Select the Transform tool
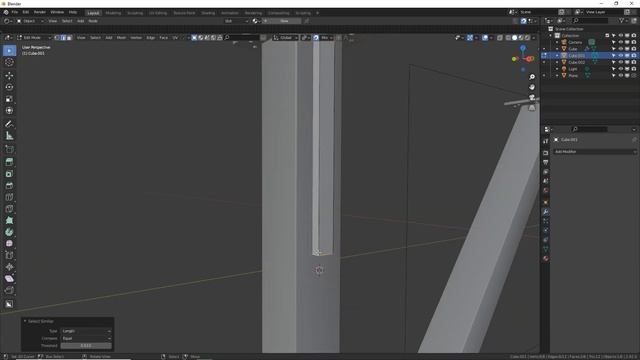The width and height of the screenshot is (640, 360). [x=9, y=110]
